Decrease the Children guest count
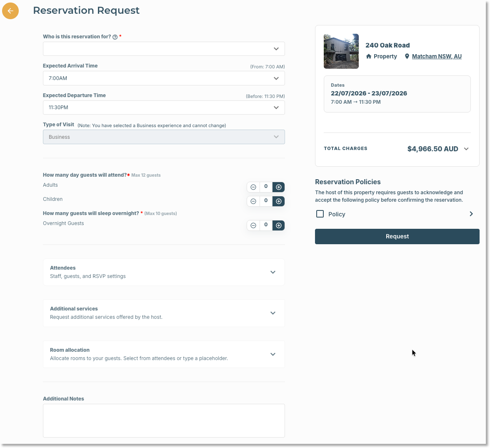The height and width of the screenshot is (448, 490). click(x=253, y=201)
